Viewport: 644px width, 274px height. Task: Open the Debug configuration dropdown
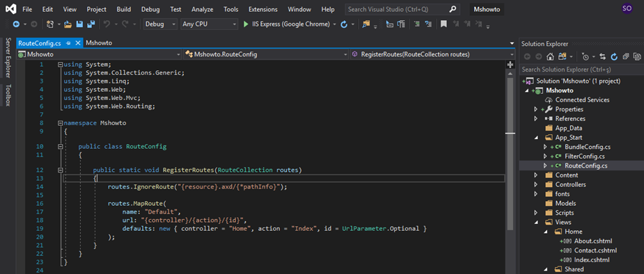(x=161, y=24)
